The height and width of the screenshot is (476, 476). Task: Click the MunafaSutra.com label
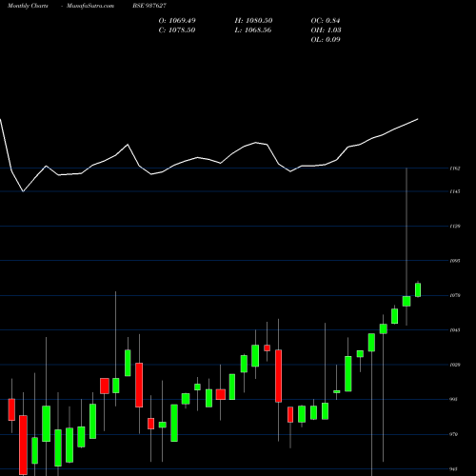point(90,6)
